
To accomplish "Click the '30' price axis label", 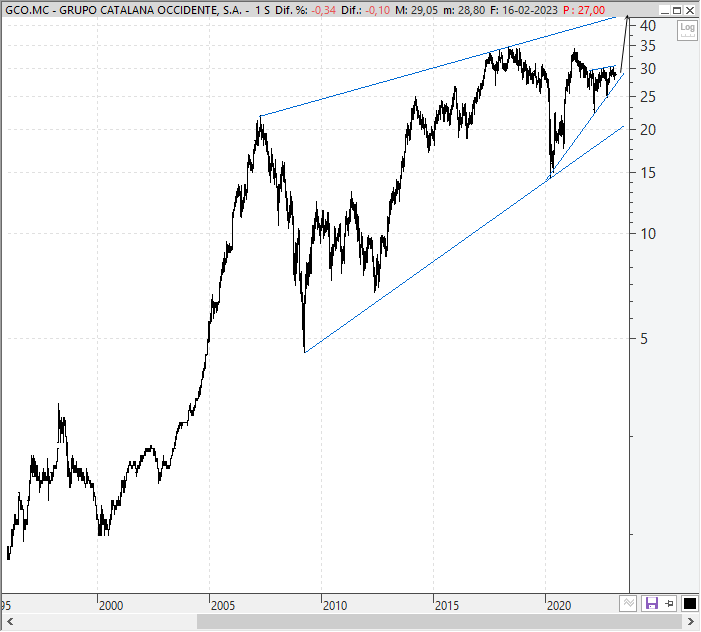I will tap(647, 69).
